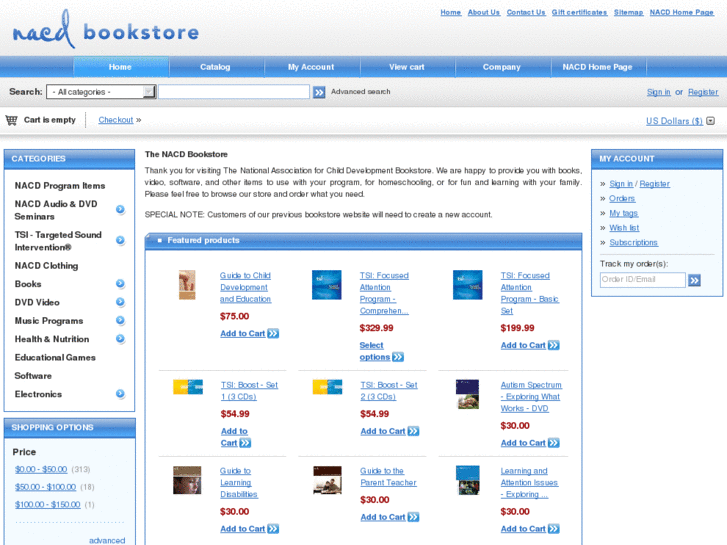The width and height of the screenshot is (727, 545).
Task: Expand NACD Audio & DVD Seminars category
Action: coord(120,210)
